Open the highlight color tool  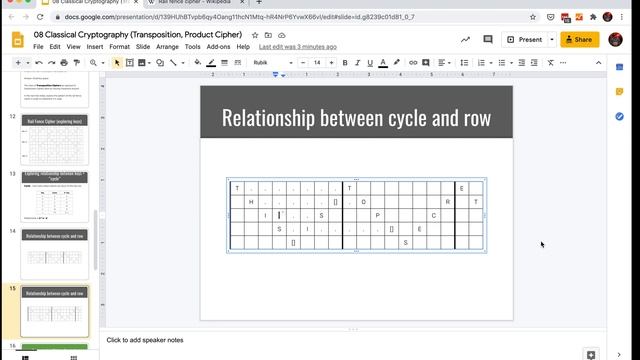pos(396,63)
